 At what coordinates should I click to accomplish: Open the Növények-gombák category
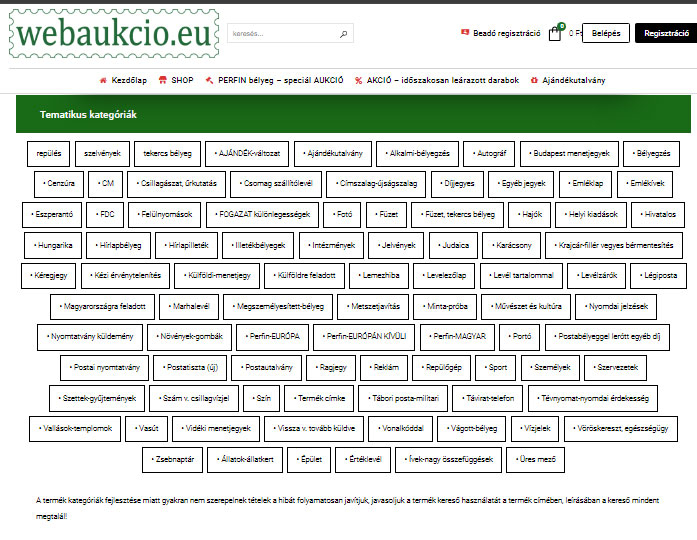point(189,337)
